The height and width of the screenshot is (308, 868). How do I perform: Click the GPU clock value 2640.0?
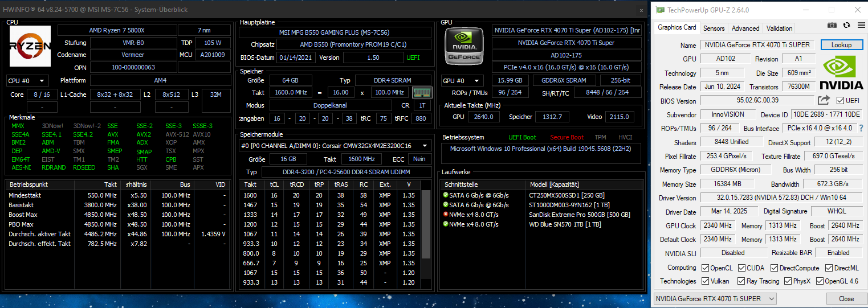tap(484, 117)
